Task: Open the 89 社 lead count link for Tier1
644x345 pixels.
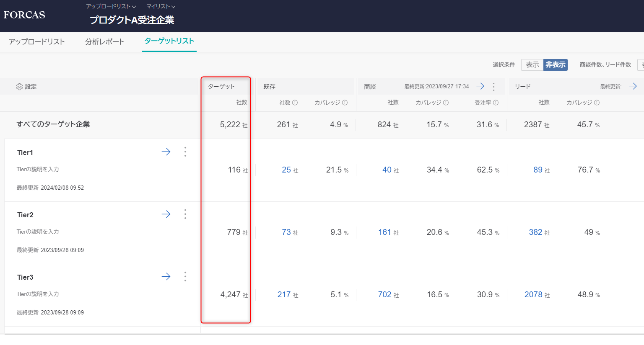Action: click(538, 170)
